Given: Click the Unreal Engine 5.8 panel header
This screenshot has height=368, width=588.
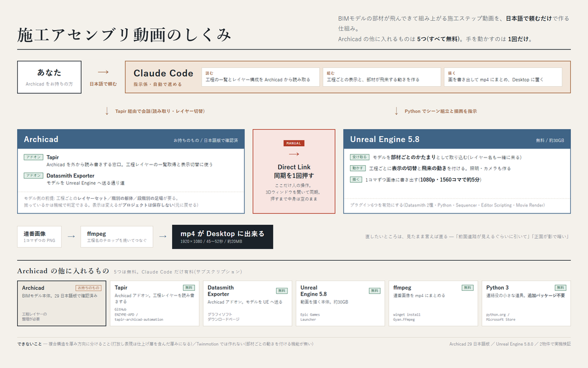Looking at the screenshot, I should pyautogui.click(x=457, y=139).
